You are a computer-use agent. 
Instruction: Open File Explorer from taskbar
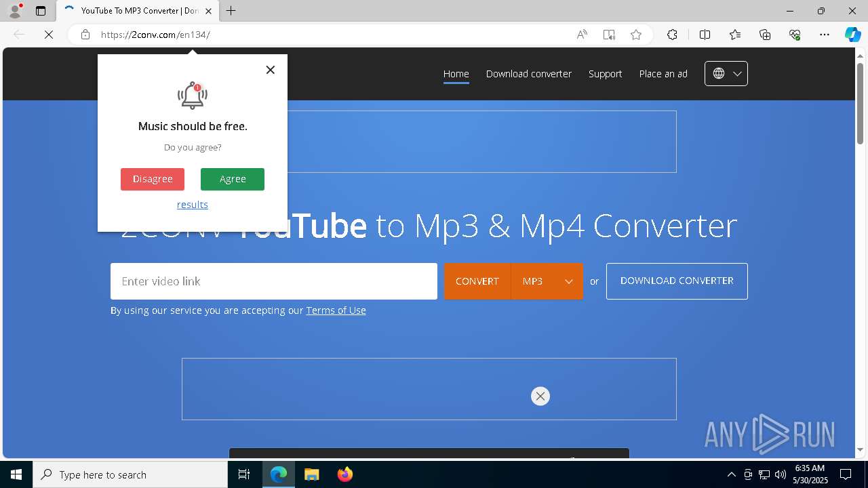click(x=311, y=474)
